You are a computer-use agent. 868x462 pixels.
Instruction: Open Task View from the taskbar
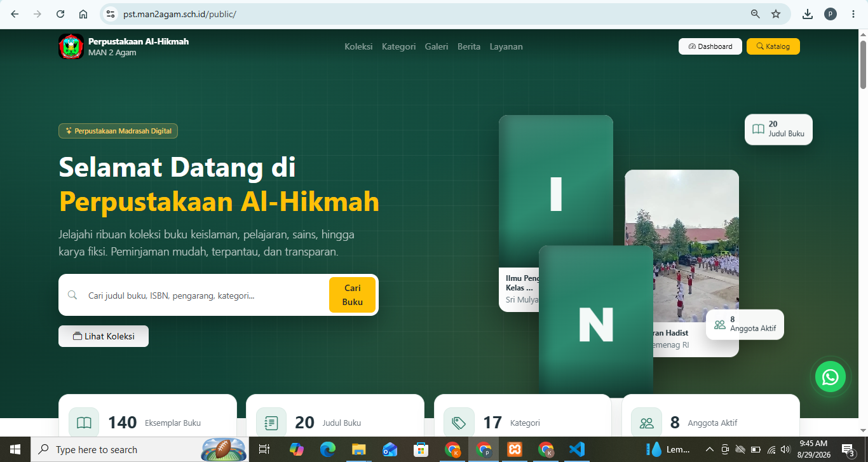click(x=264, y=449)
